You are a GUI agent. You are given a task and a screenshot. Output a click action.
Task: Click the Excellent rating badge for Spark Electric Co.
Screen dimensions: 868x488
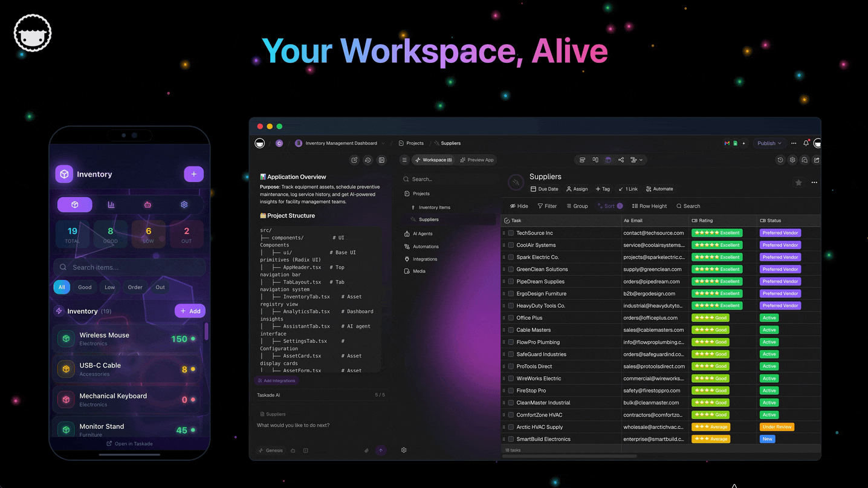[x=716, y=257]
